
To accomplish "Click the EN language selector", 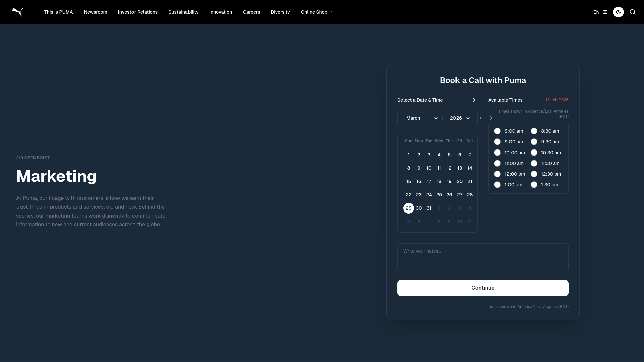I will 596,12.
